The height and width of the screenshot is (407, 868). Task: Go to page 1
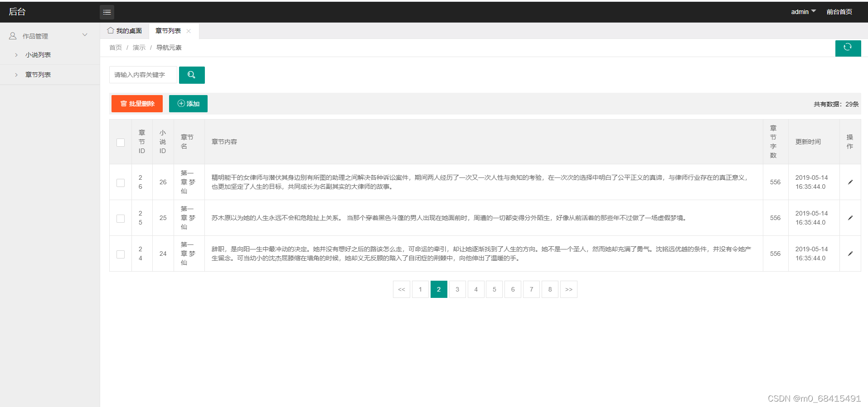tap(420, 289)
